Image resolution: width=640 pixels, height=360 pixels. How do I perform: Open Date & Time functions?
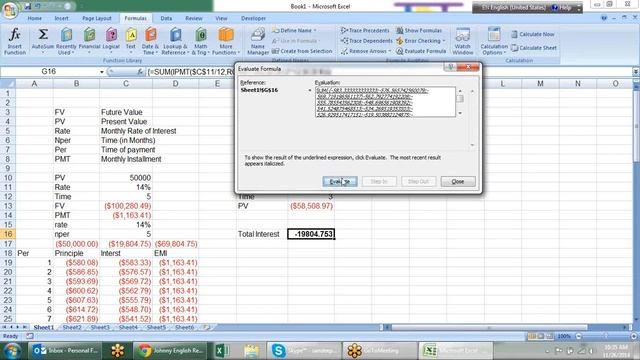click(x=150, y=41)
